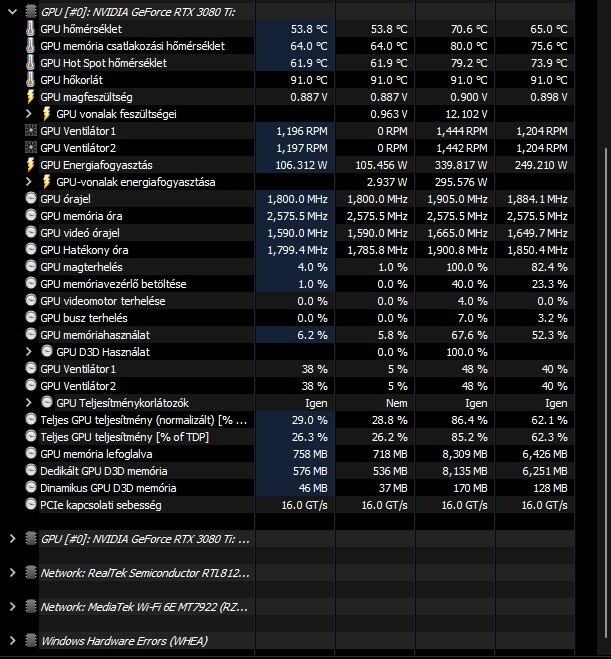
Task: Select Teljes GPU teljesítmény [% of TDP] row
Action: click(124, 437)
